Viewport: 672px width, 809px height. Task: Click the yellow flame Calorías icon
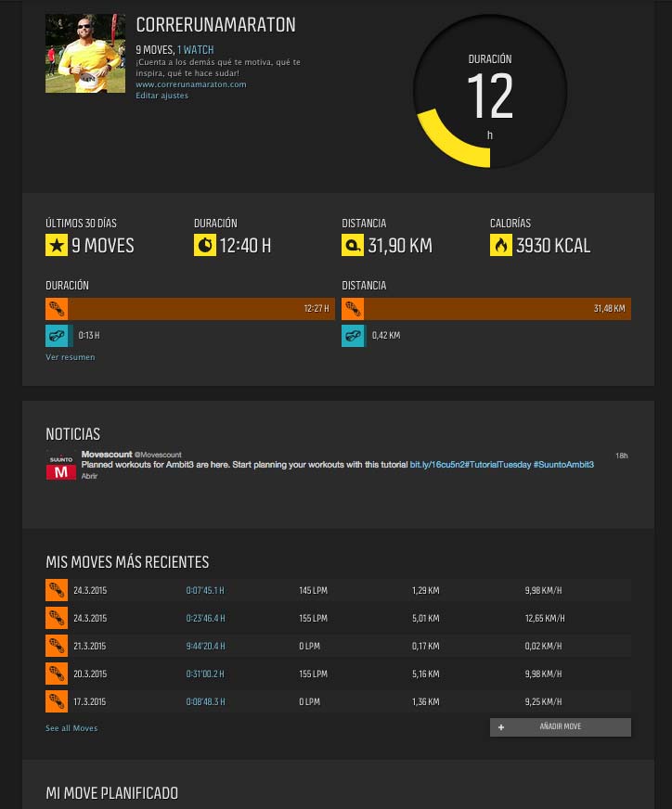[500, 245]
